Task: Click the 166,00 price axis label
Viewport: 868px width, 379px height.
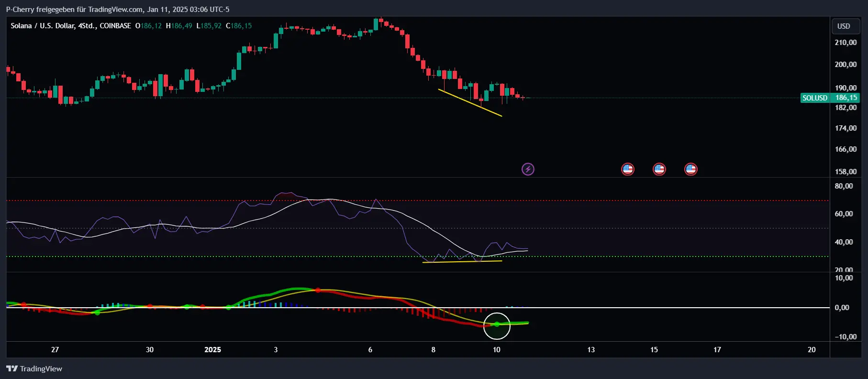Action: (x=846, y=149)
